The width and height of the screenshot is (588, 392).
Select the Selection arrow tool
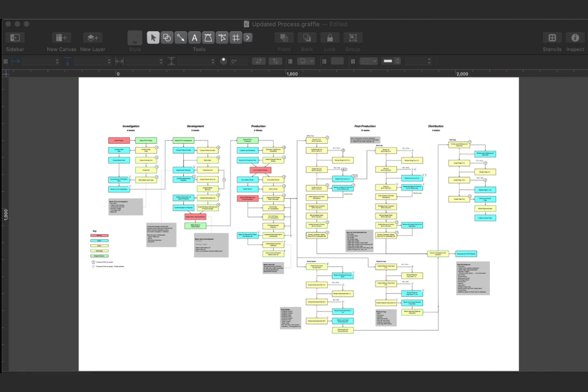(x=153, y=37)
